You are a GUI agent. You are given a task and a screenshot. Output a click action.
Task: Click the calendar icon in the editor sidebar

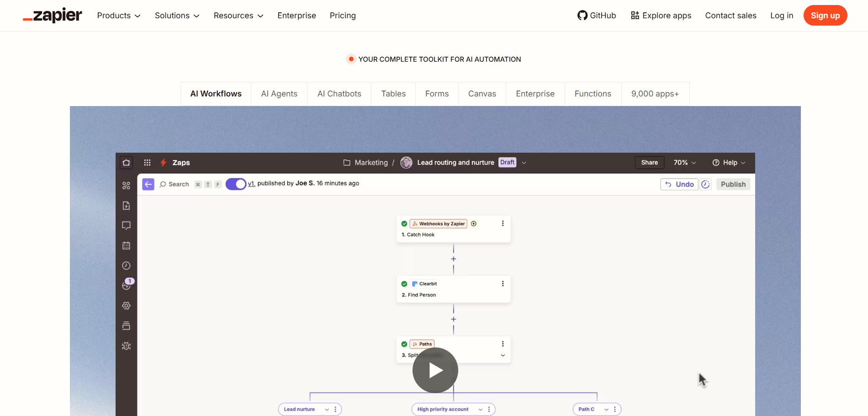point(127,245)
